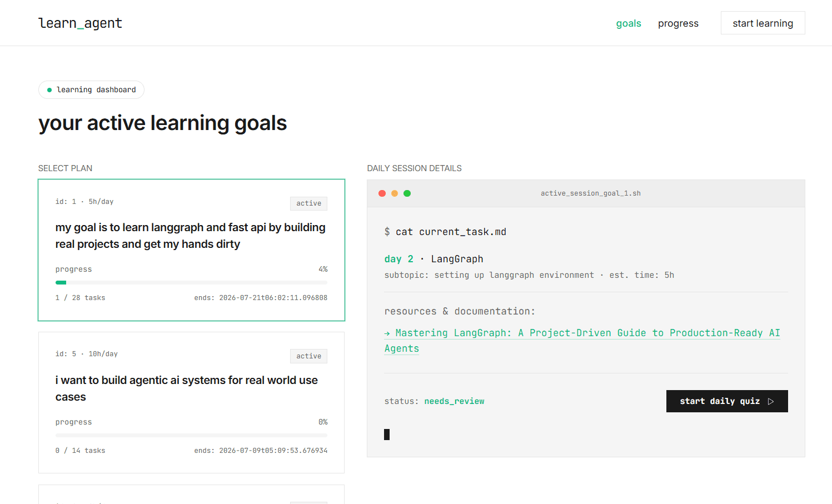Click the terminal cursor block
The height and width of the screenshot is (504, 832).
click(387, 435)
